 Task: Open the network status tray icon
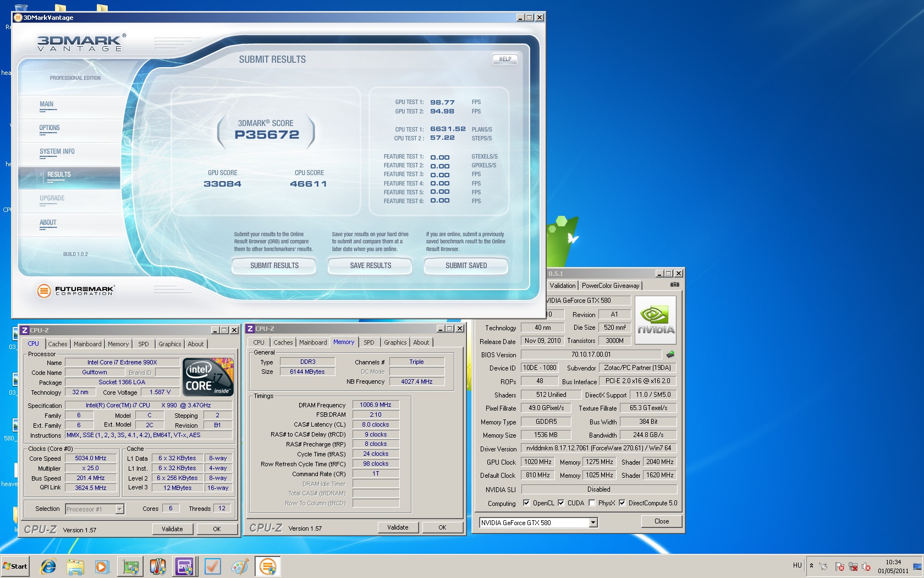tap(853, 566)
